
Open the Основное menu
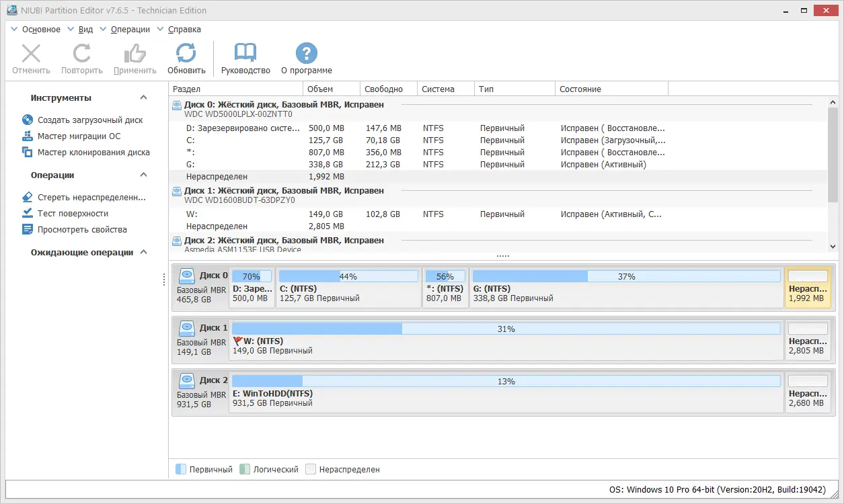pos(42,29)
